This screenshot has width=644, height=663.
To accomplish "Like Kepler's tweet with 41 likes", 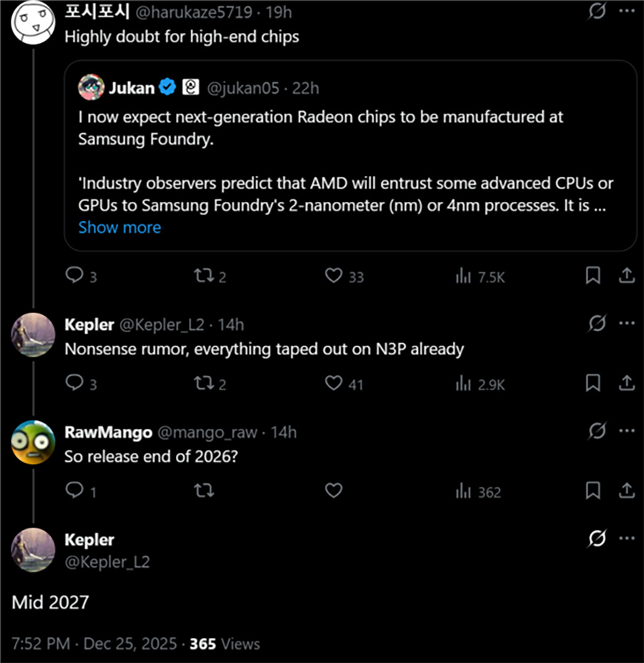I will tap(333, 384).
